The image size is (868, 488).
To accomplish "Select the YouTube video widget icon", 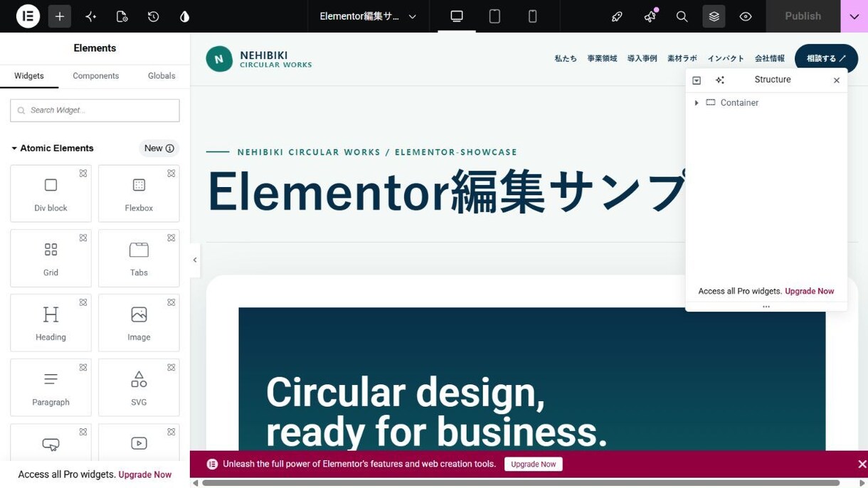I will [139, 443].
